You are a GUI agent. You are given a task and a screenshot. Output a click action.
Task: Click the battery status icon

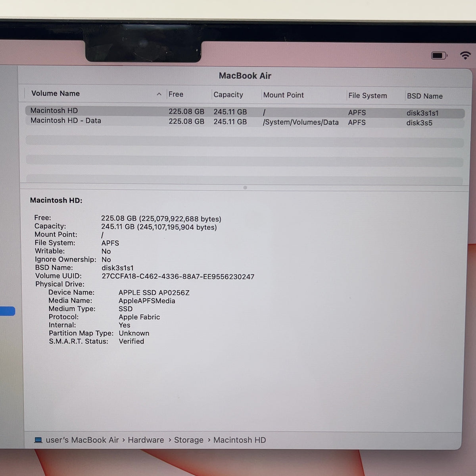tap(439, 56)
